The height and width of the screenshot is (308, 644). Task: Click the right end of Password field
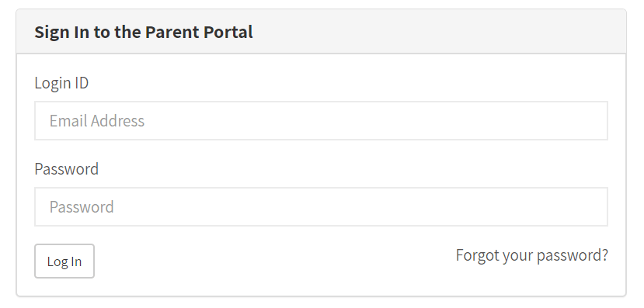click(x=591, y=206)
